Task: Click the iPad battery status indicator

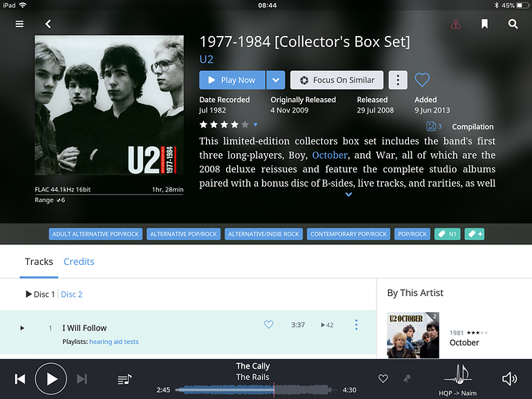Action: coord(515,6)
